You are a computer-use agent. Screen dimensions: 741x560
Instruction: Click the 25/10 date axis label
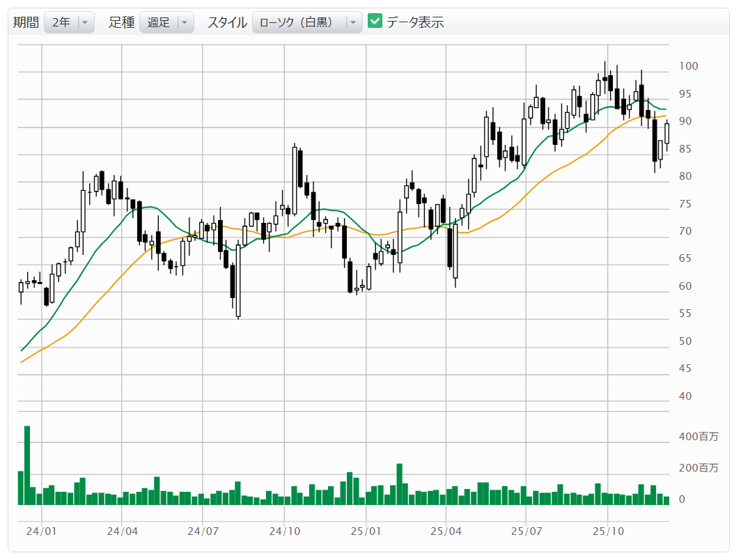[x=607, y=531]
